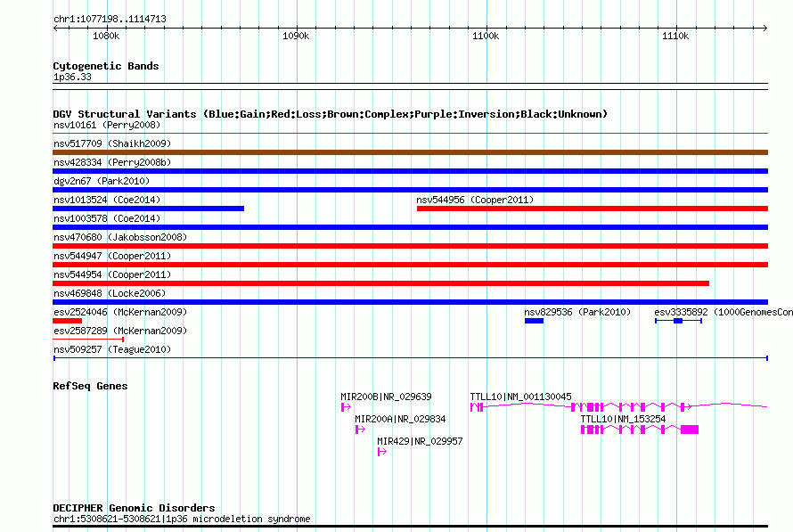Click the MIR200A gene arrow glyph
This screenshot has height=532, width=793.
click(360, 430)
